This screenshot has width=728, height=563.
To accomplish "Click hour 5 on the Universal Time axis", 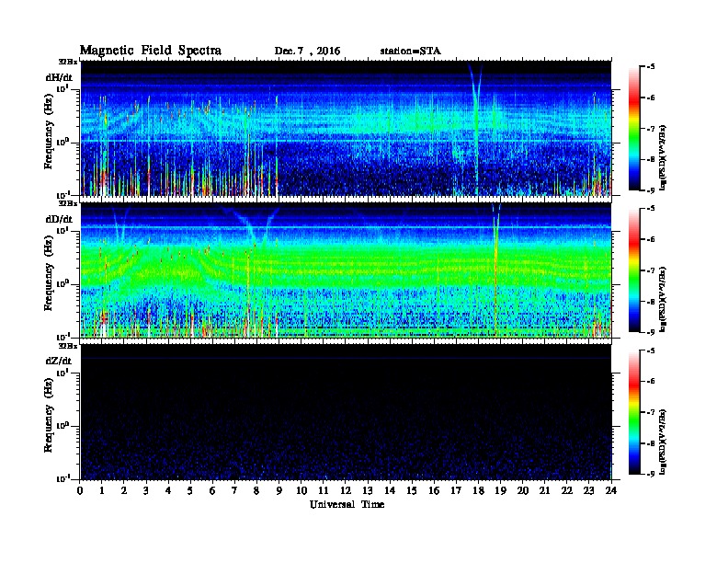I will click(190, 490).
